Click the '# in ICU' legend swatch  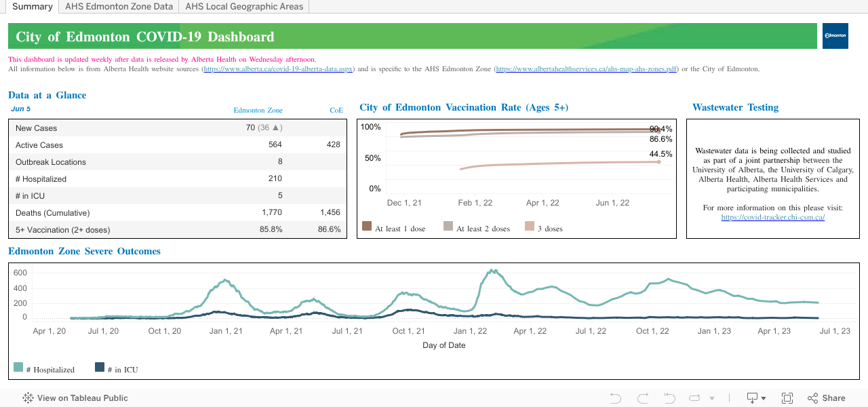[100, 367]
